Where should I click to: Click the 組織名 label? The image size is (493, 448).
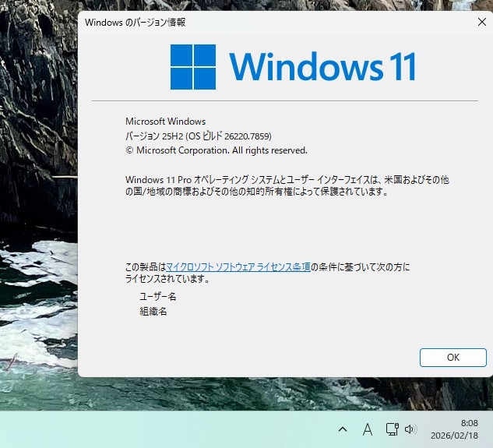(x=153, y=312)
